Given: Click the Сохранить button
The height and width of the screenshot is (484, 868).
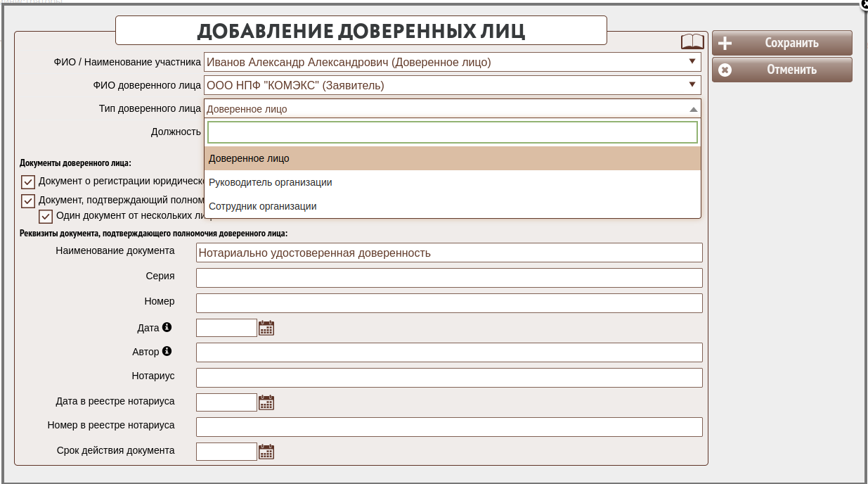Looking at the screenshot, I should click(782, 43).
